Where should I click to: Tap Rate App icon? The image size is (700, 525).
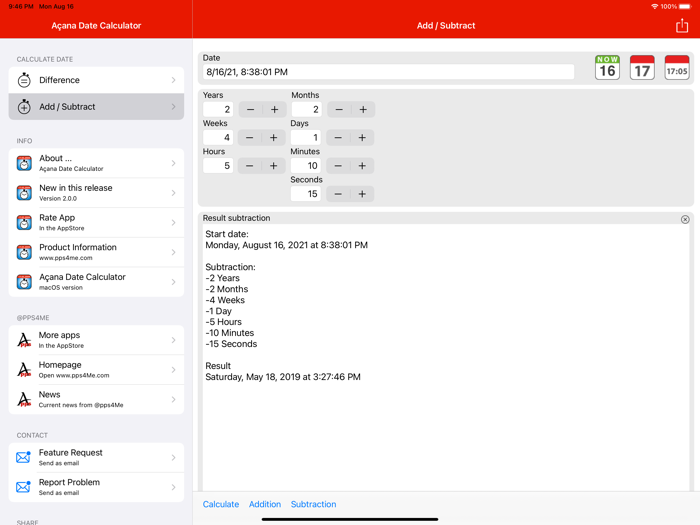tap(24, 222)
